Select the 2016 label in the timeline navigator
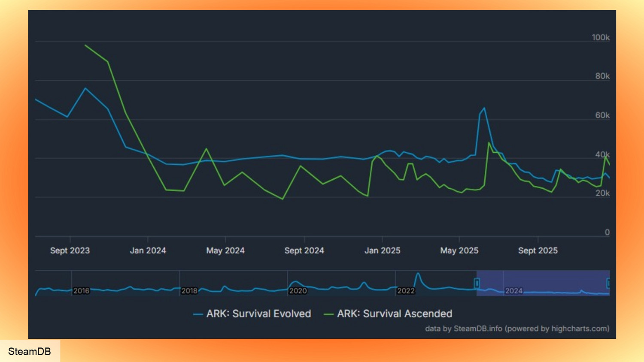The height and width of the screenshot is (362, 644). tap(81, 291)
